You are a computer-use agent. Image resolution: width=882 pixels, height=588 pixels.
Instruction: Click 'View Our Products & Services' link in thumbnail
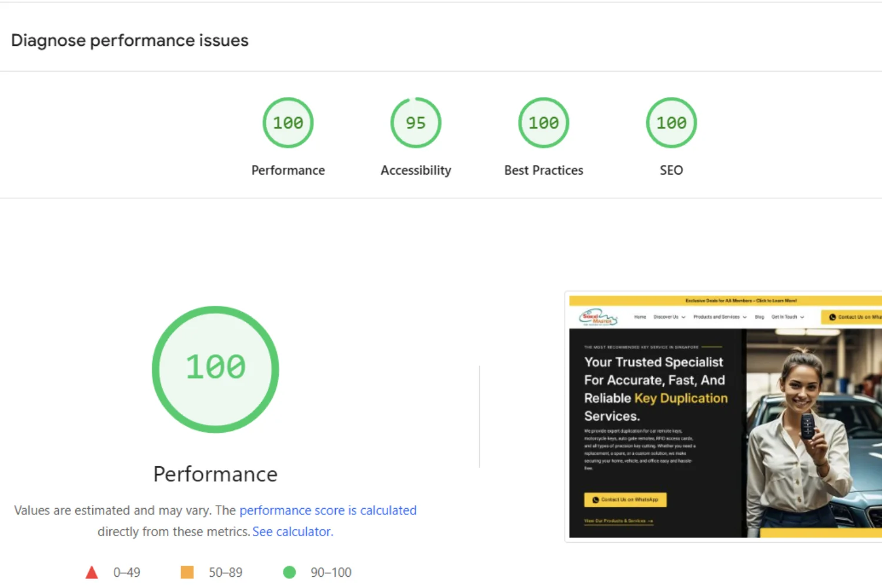618,521
